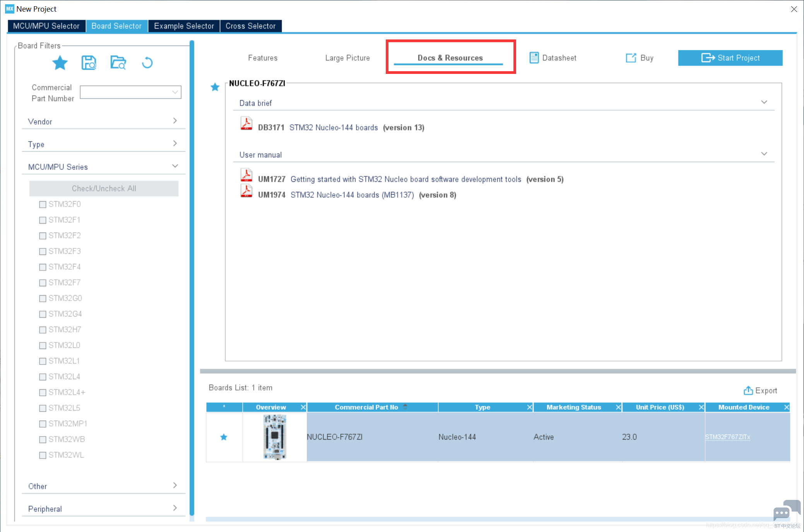804x532 pixels.
Task: Close the New Project window
Action: [x=794, y=9]
